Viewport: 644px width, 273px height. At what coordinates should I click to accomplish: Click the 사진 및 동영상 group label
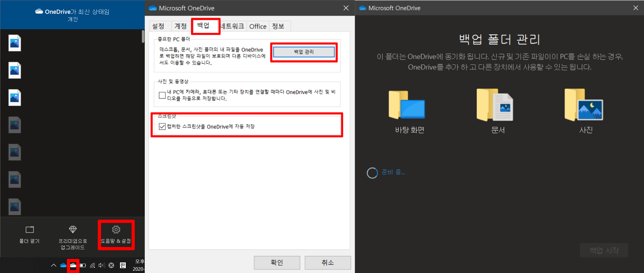coord(173,82)
